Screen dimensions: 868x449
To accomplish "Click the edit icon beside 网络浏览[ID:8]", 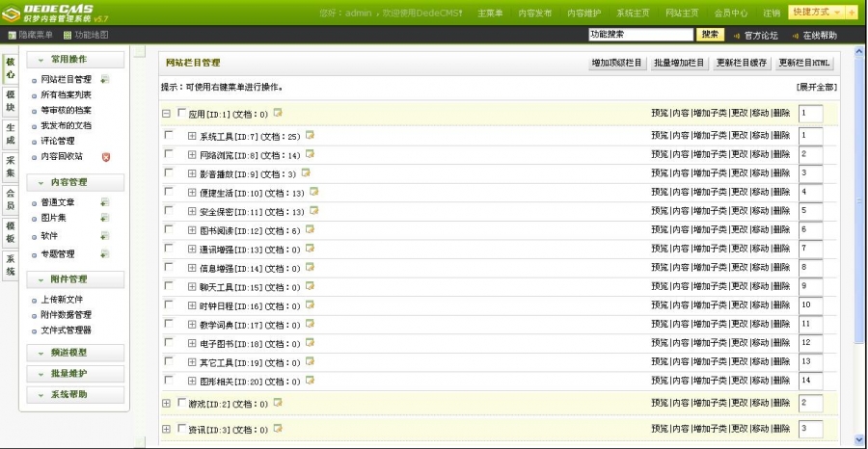I will click(x=310, y=153).
